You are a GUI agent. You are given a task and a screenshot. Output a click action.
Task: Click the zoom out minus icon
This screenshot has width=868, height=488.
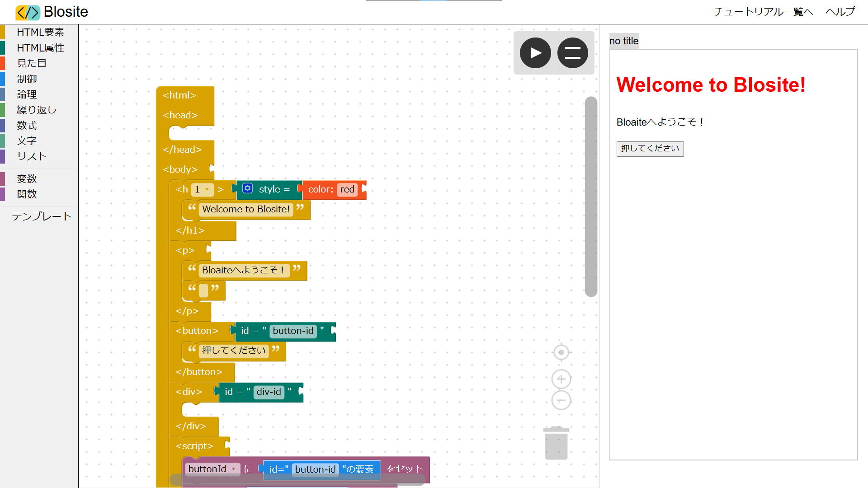[x=561, y=400]
